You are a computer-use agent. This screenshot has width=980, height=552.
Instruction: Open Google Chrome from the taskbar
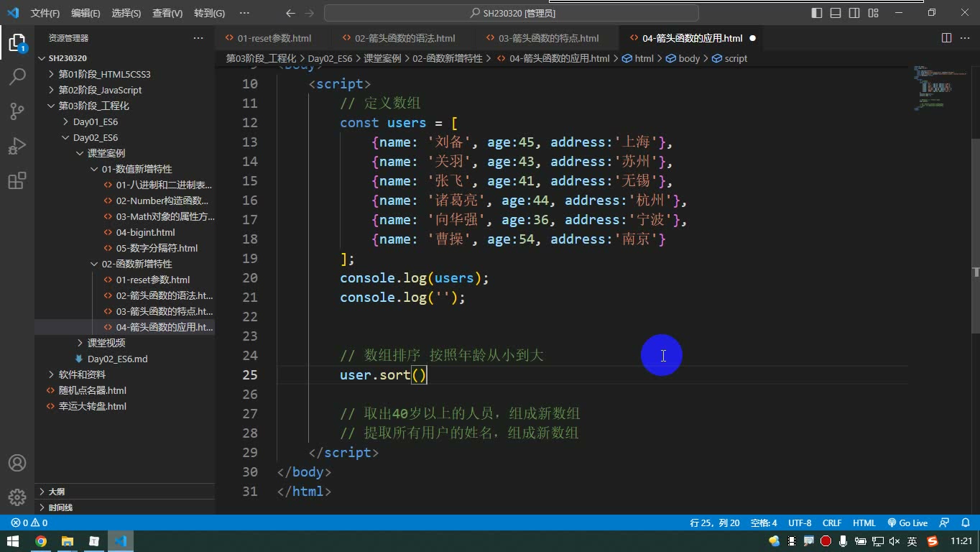pos(41,541)
